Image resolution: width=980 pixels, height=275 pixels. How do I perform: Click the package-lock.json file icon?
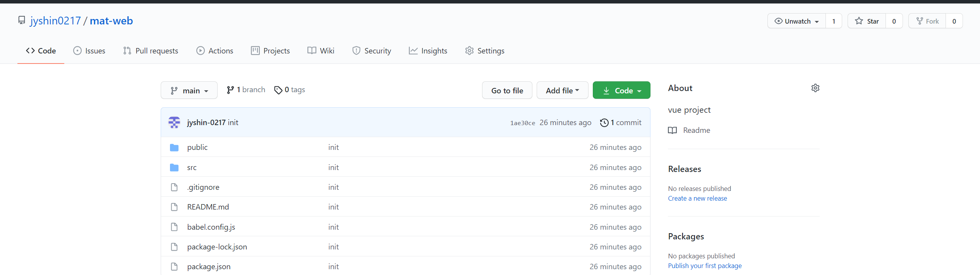pyautogui.click(x=174, y=247)
